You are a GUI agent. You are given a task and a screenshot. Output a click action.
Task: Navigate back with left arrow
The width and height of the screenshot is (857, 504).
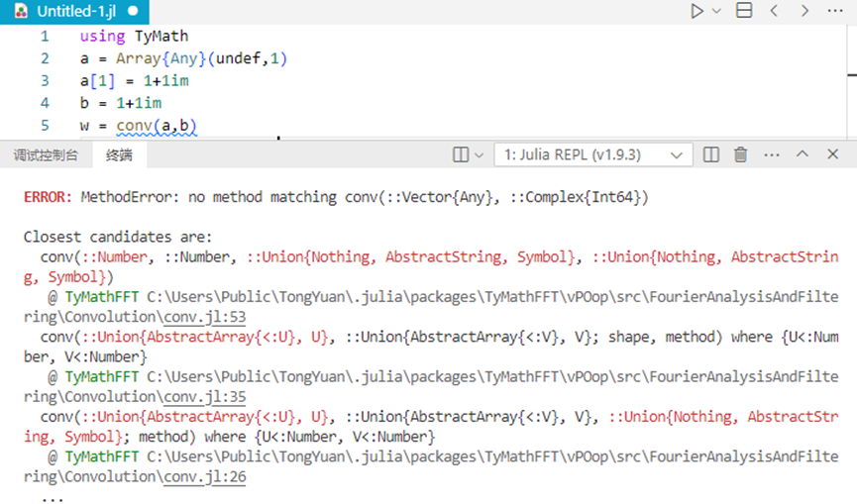point(774,10)
